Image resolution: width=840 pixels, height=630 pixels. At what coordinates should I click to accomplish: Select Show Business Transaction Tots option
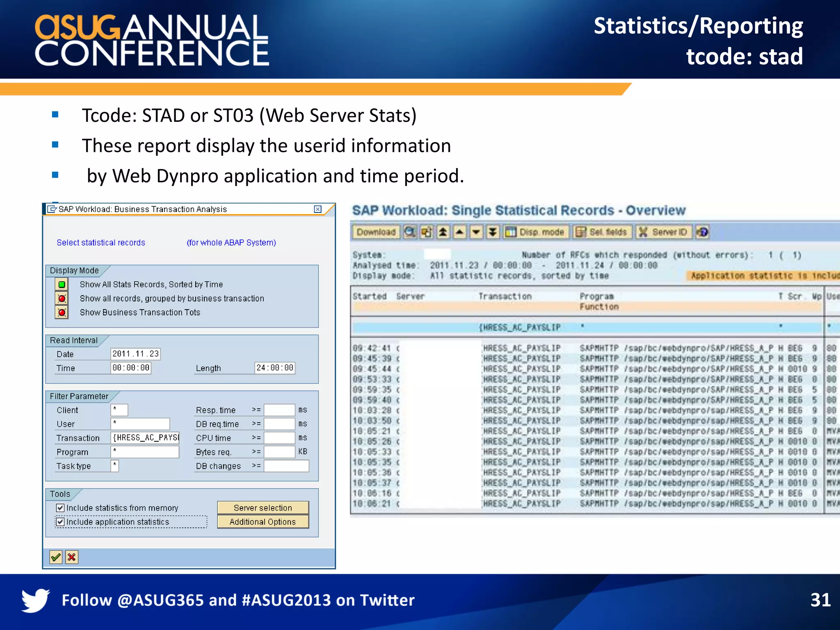62,312
